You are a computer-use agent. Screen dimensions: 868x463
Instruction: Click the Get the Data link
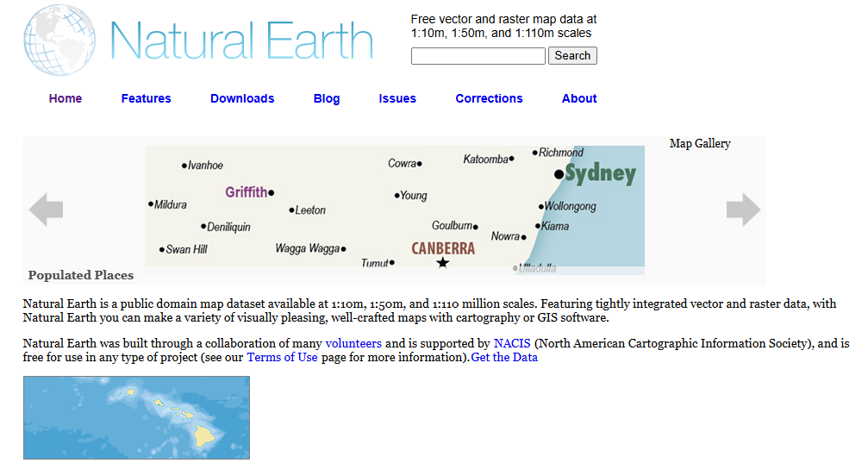pyautogui.click(x=504, y=357)
